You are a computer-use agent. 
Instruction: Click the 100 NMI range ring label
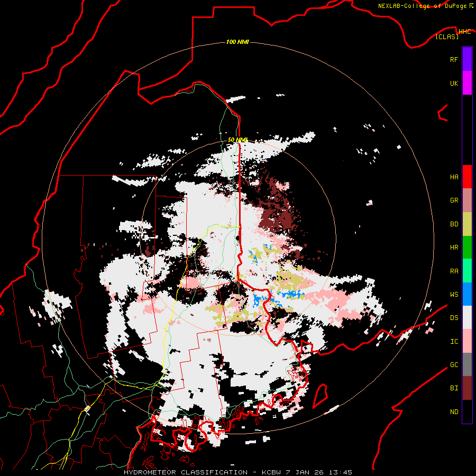237,42
